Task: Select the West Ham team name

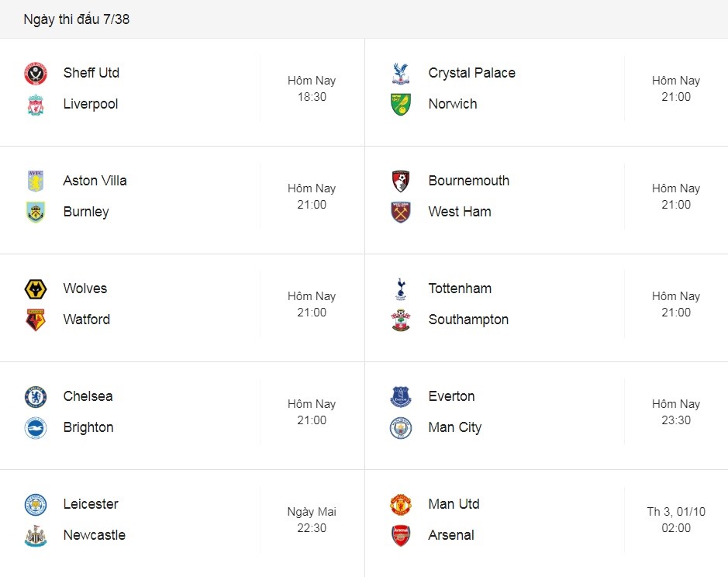Action: (460, 212)
